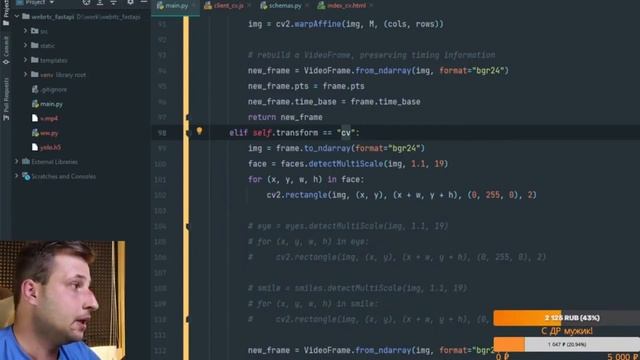Expand the src folder
The height and width of the screenshot is (360, 640).
25,31
